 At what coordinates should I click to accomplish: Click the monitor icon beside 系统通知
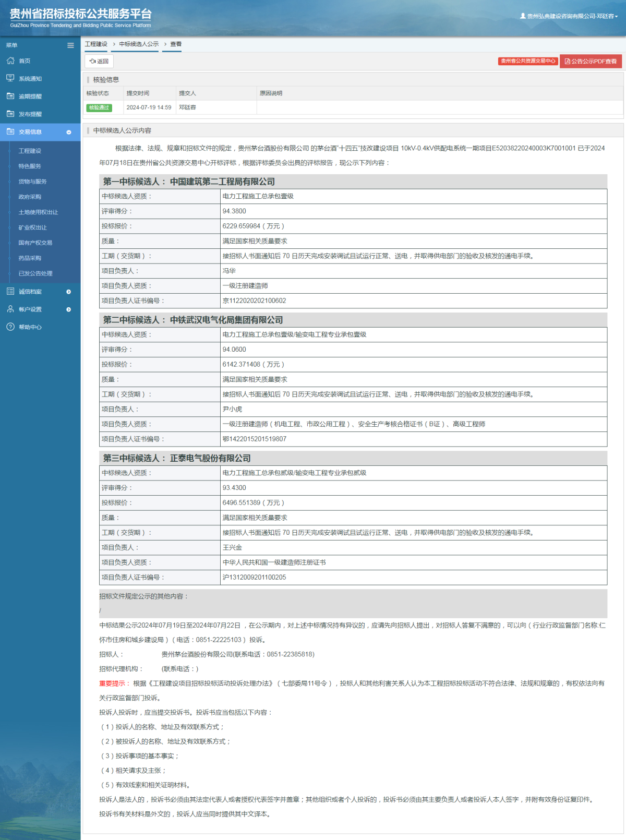coord(10,78)
